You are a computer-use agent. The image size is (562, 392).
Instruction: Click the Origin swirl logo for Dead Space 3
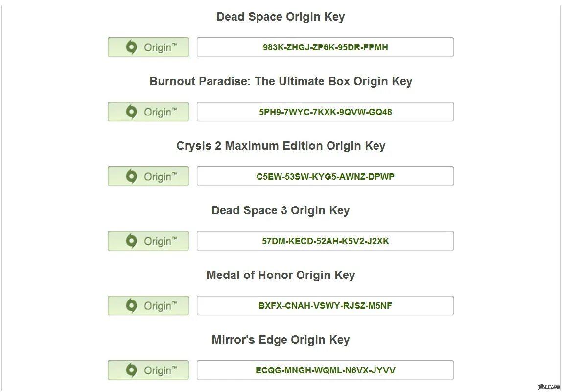131,241
